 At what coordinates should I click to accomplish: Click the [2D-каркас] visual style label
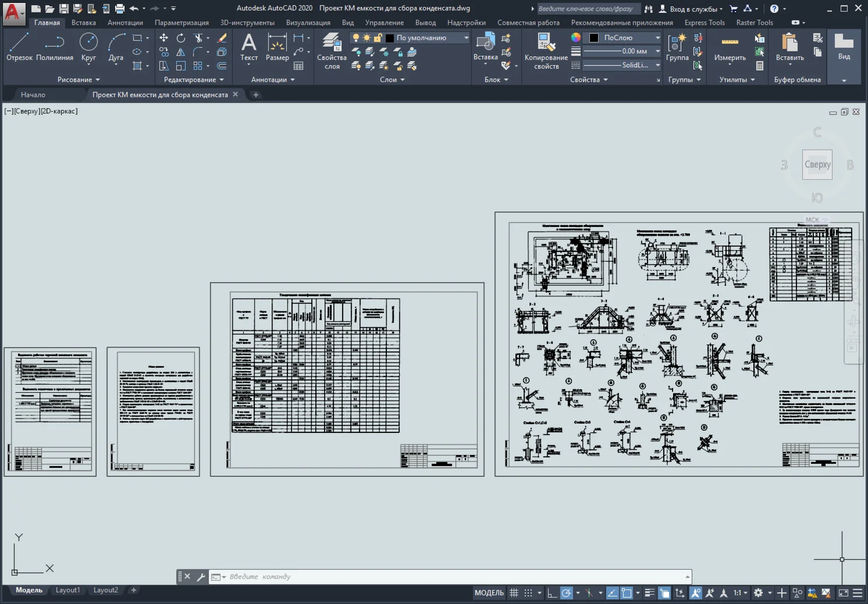[59, 111]
